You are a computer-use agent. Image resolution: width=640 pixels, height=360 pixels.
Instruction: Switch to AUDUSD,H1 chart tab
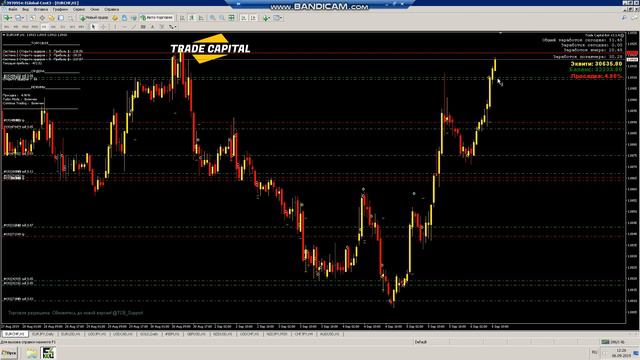pos(329,334)
